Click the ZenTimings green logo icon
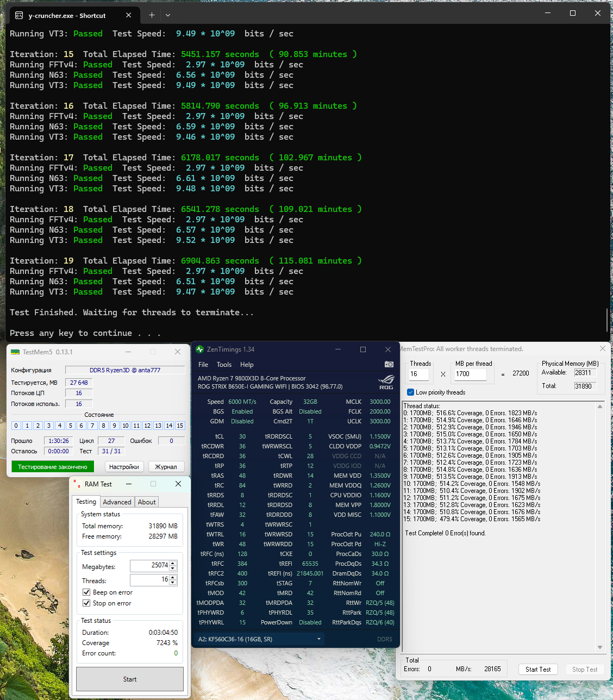 pyautogui.click(x=199, y=349)
